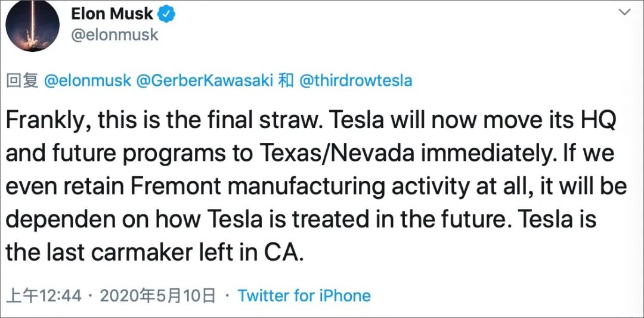Open Elon Musk's profile avatar picture
Image resolution: width=644 pixels, height=318 pixels.
32,26
